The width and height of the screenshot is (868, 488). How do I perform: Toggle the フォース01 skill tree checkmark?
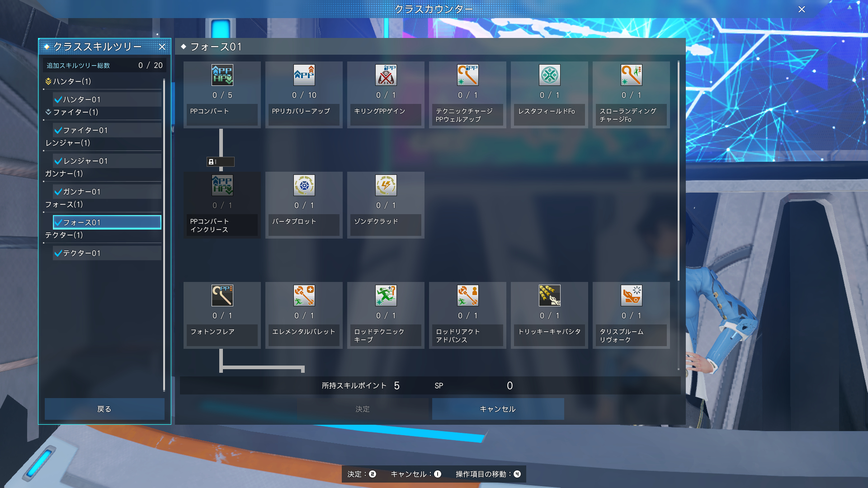[58, 222]
